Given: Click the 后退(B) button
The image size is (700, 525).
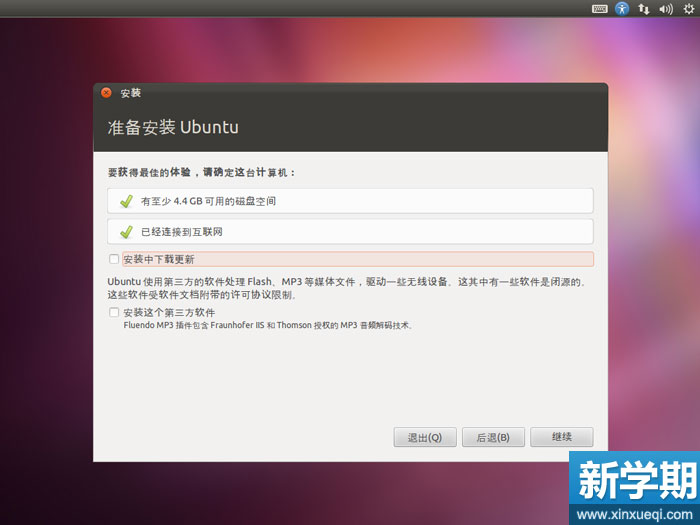Looking at the screenshot, I should (493, 437).
